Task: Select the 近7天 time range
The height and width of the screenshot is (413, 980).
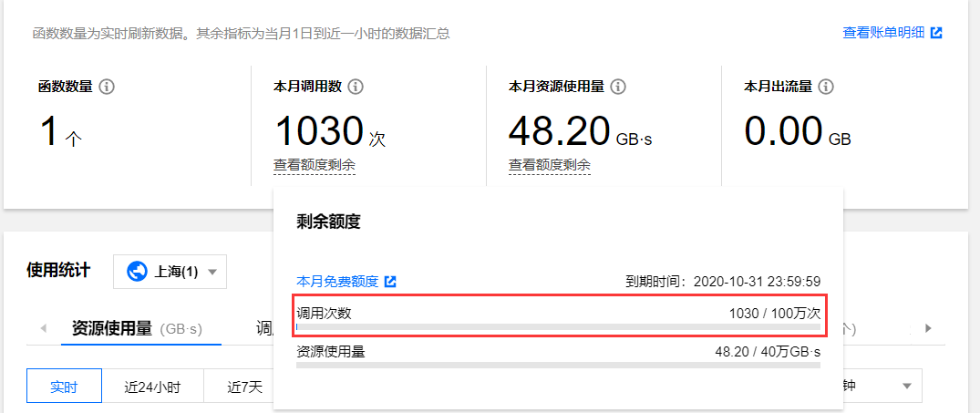Action: coord(244,387)
